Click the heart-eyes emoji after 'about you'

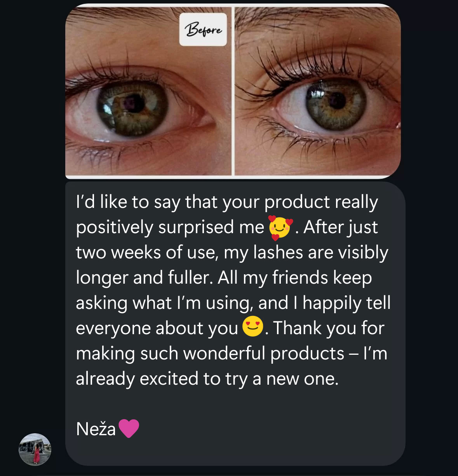[x=253, y=326]
